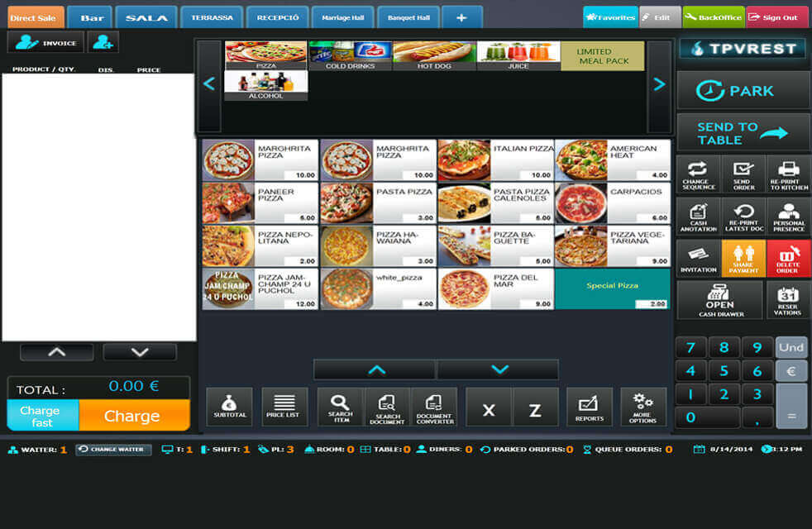Image resolution: width=812 pixels, height=529 pixels.
Task: Click the Change Waiter button
Action: coord(113,450)
